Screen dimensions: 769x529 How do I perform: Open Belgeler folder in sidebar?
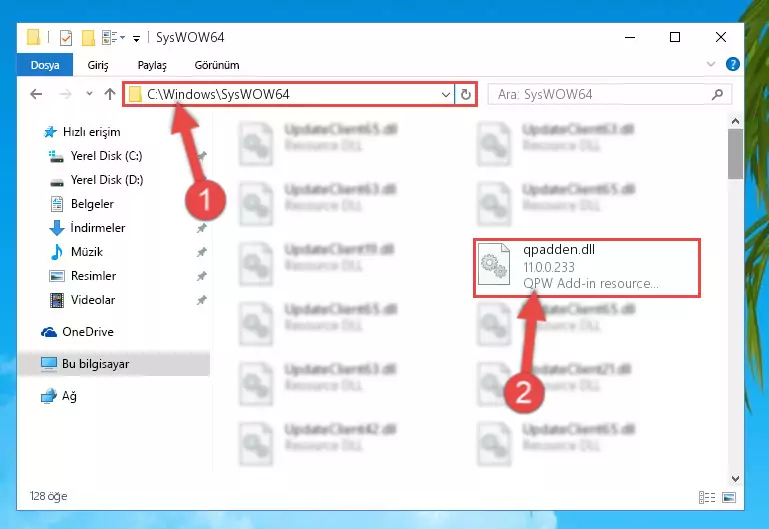82,204
